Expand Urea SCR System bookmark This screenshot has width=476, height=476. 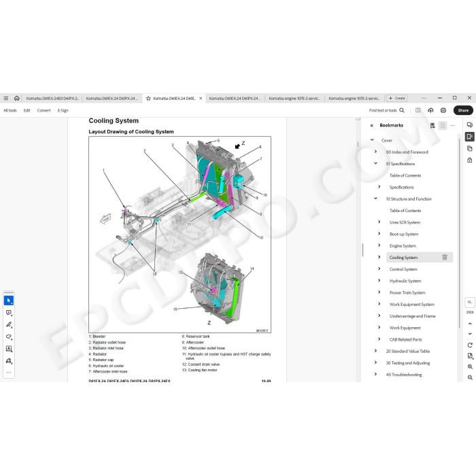point(379,222)
